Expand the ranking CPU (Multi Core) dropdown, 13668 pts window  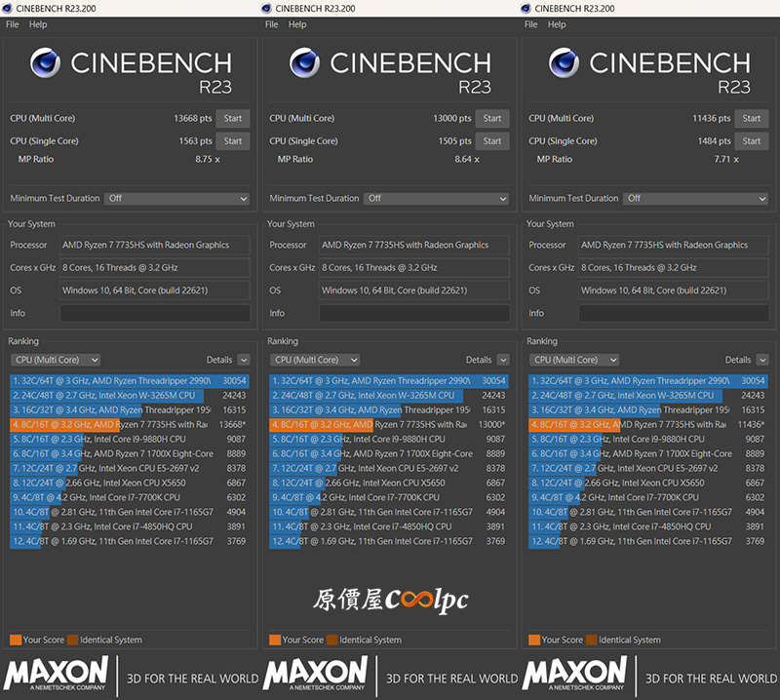tap(56, 360)
